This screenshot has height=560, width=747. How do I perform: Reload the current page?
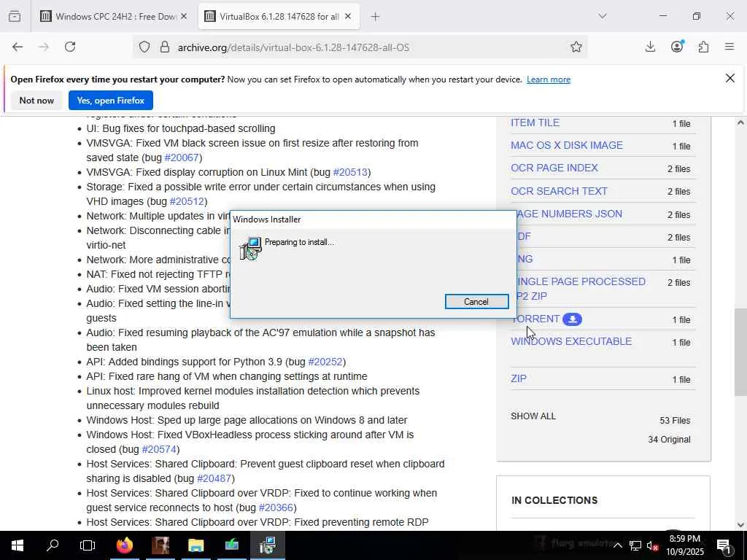pyautogui.click(x=70, y=47)
